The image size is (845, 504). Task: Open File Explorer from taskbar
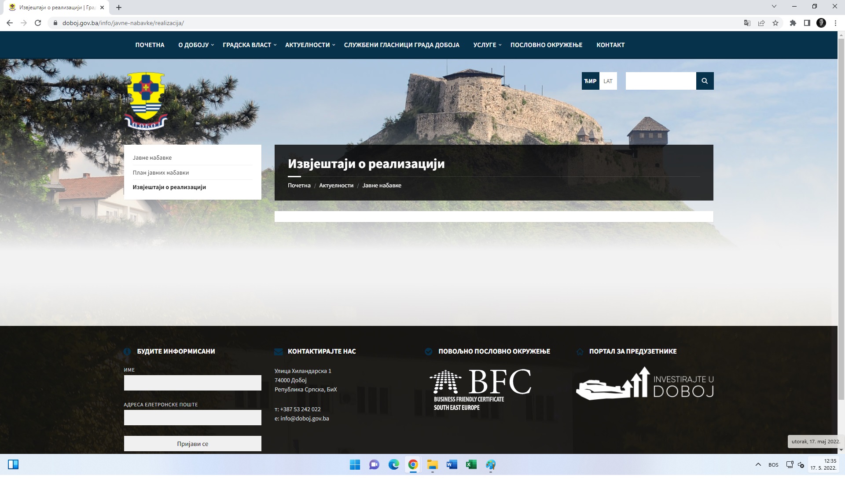click(x=432, y=465)
